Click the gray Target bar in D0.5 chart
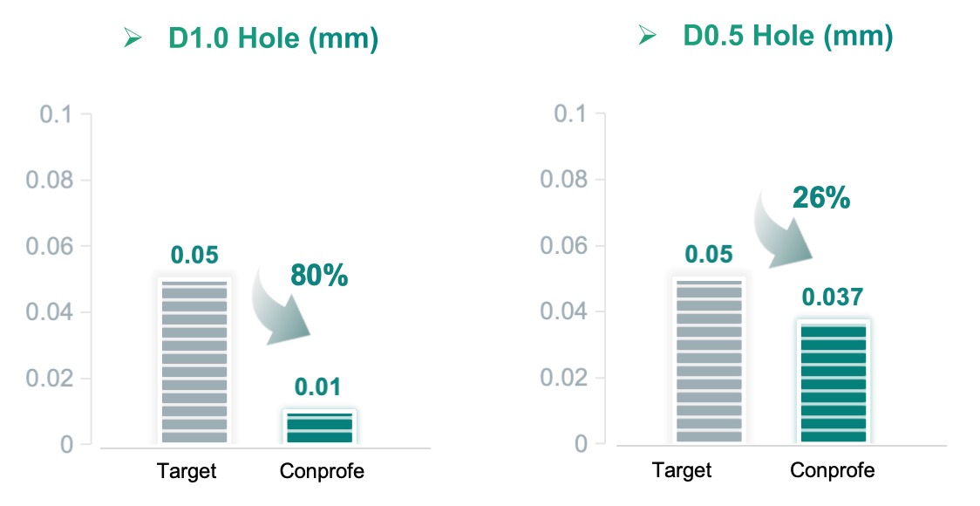This screenshot has width=980, height=506. [x=708, y=362]
